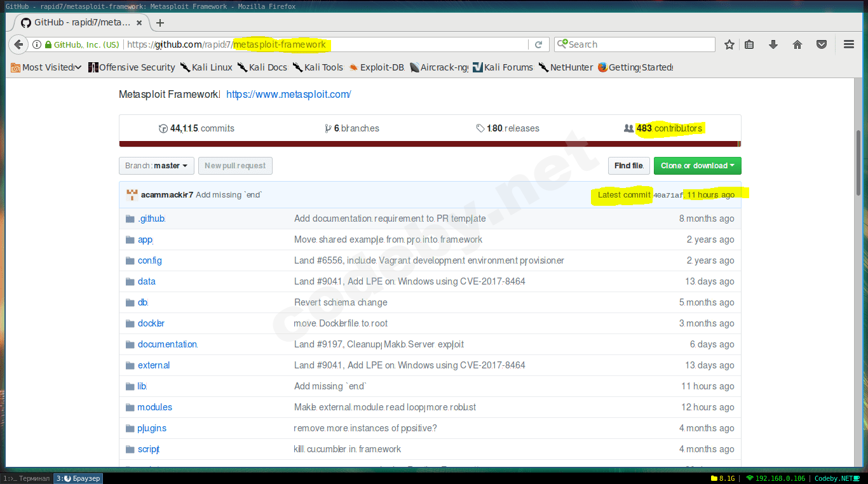View the 180 releases page
Viewport: 868px width, 484px height.
coord(507,128)
